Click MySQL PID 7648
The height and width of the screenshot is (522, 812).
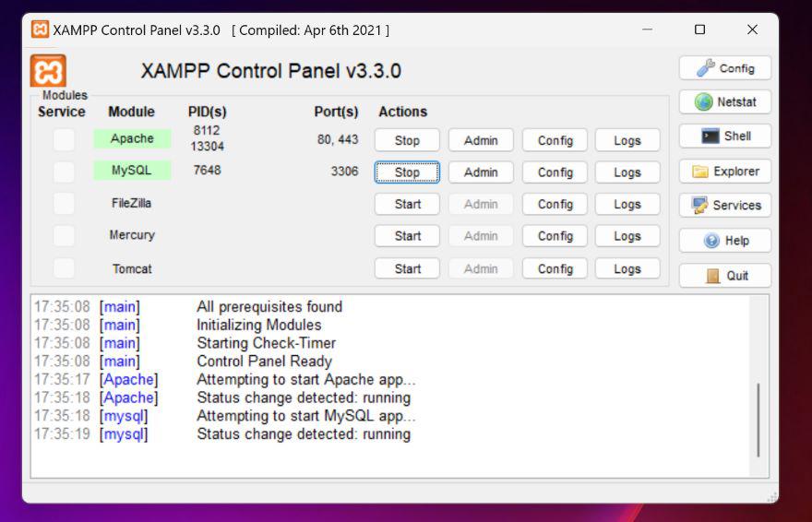pos(207,171)
